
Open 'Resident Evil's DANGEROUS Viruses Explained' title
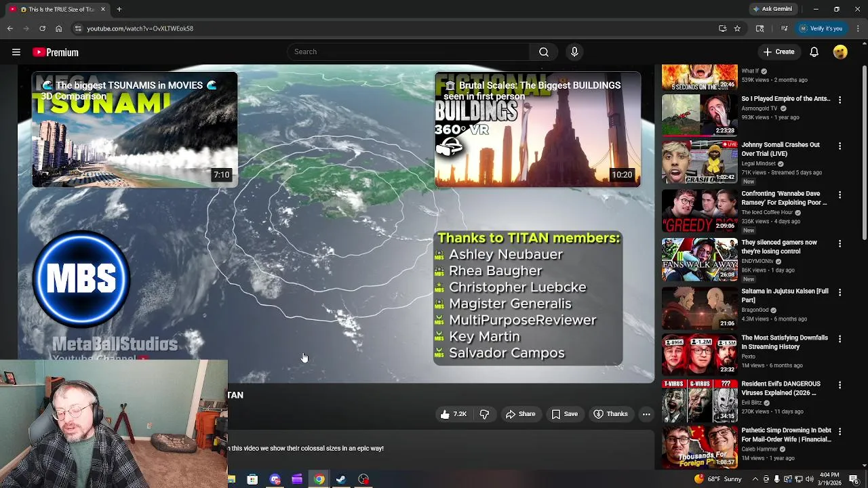coord(781,388)
